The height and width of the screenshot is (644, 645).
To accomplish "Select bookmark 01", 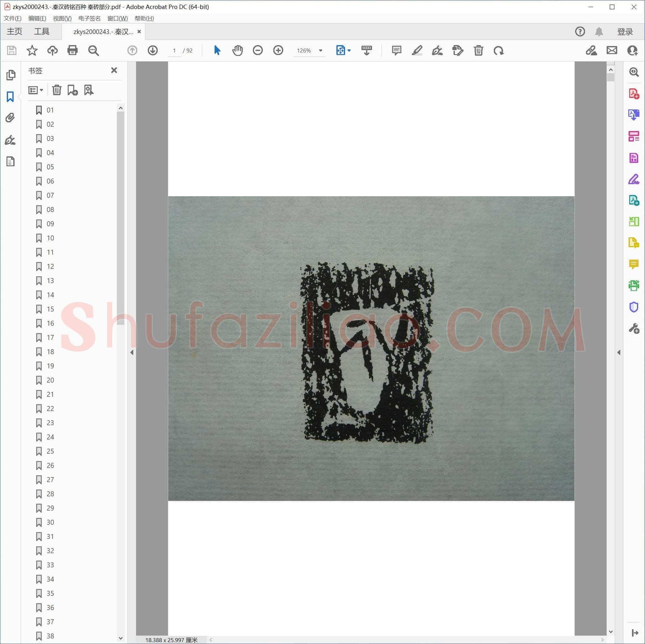I will 50,110.
